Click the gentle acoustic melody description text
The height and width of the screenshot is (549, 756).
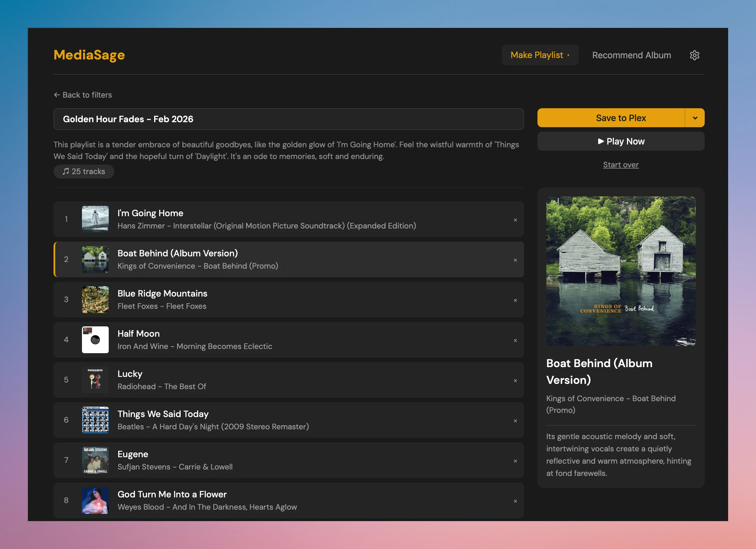pos(619,455)
